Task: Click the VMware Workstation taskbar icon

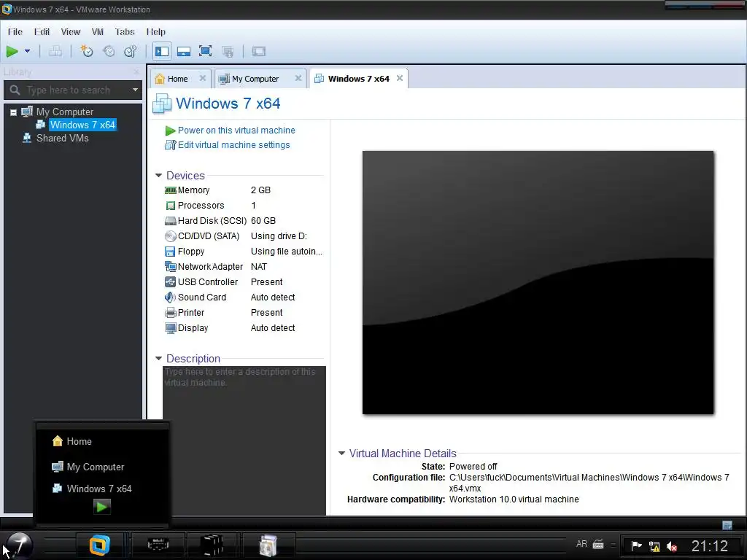Action: pyautogui.click(x=99, y=545)
